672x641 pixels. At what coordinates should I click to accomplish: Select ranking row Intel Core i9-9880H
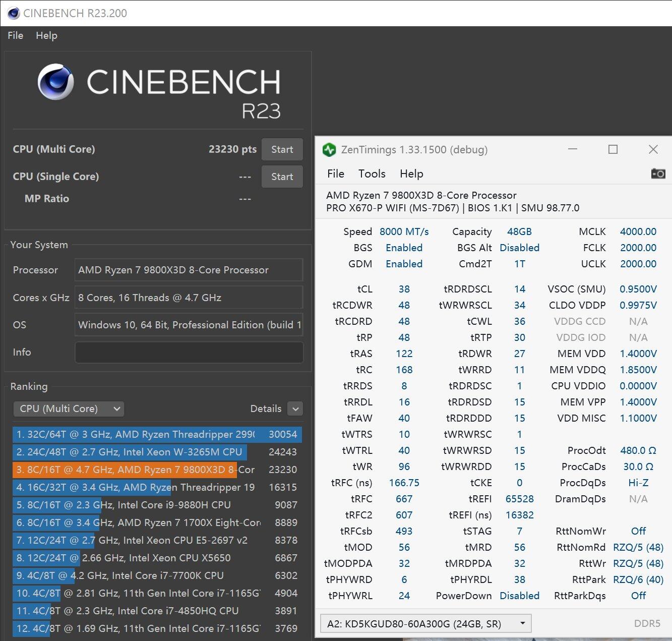click(x=157, y=505)
